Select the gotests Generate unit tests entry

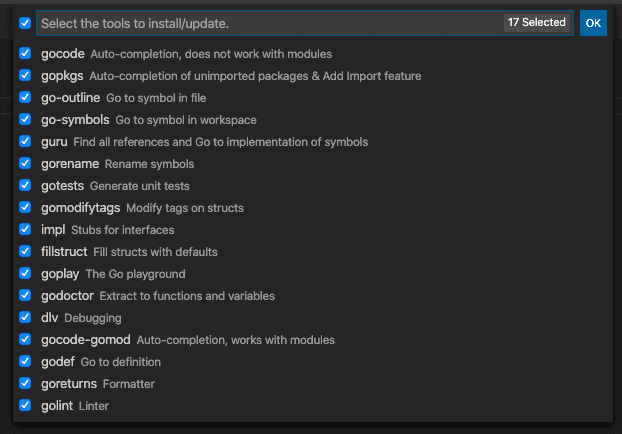tap(115, 186)
